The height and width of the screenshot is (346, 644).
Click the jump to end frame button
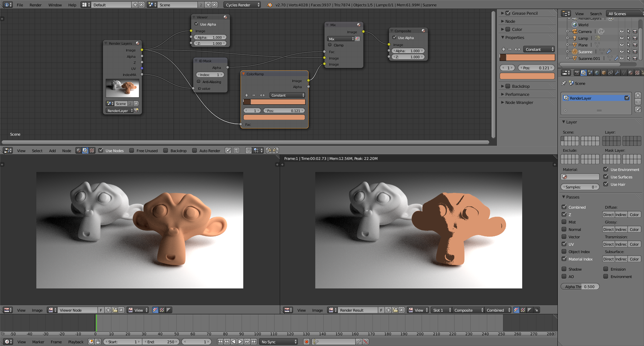[x=254, y=342]
